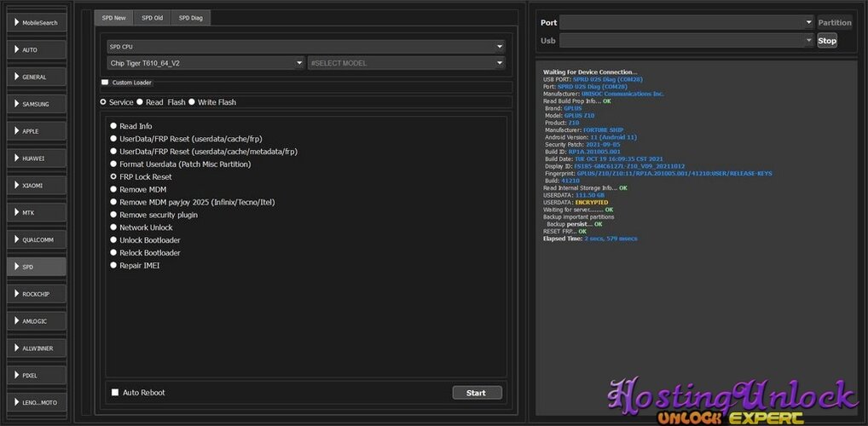Switch to the SPD Old tab
This screenshot has height=426, width=868.
pyautogui.click(x=153, y=18)
